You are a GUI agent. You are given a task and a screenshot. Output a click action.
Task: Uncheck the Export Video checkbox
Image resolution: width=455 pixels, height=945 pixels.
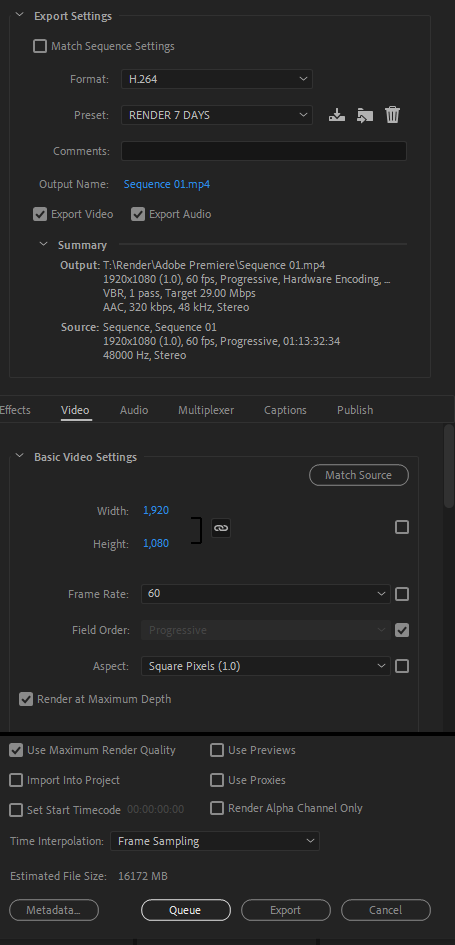coord(40,214)
